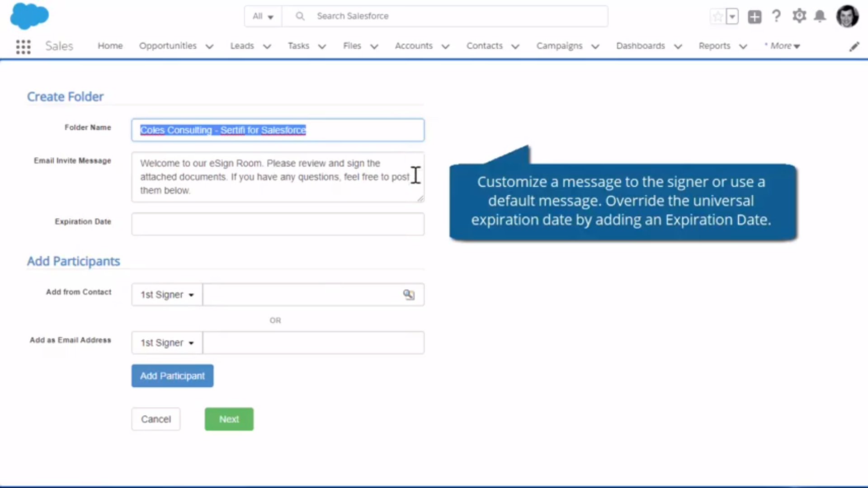Open the user profile avatar
The image size is (868, 488).
848,16
